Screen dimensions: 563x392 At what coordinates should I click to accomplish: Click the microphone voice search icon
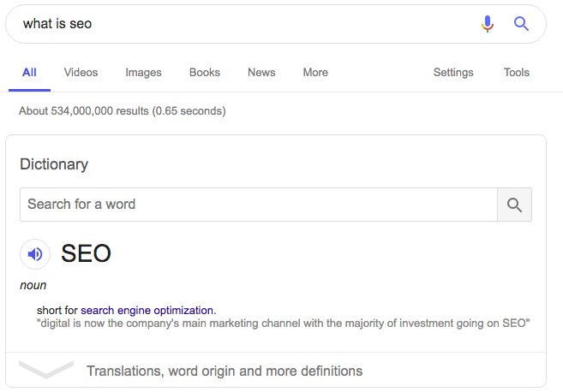tap(488, 24)
